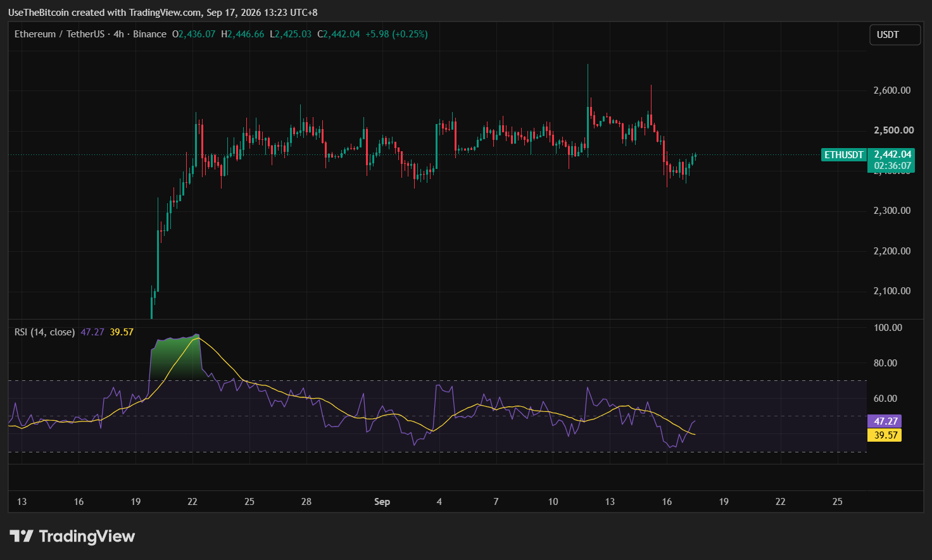The image size is (932, 560).
Task: Click date 10 on the time axis
Action: click(x=553, y=502)
